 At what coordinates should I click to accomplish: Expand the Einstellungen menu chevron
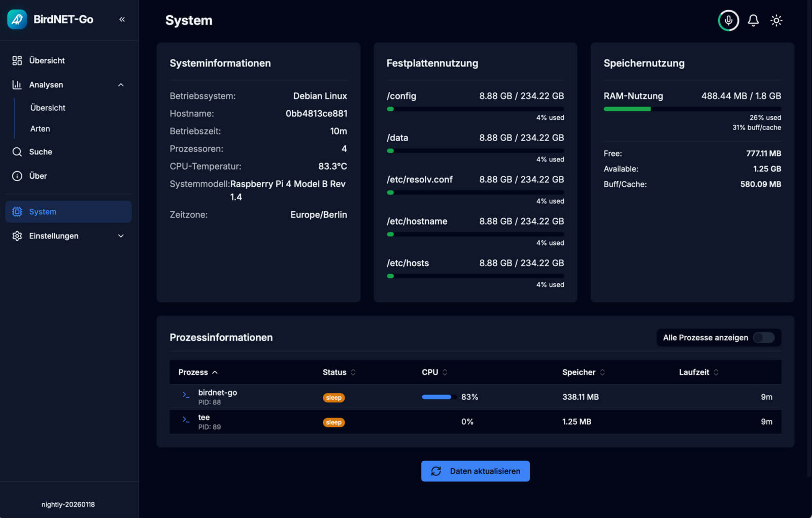click(x=121, y=236)
